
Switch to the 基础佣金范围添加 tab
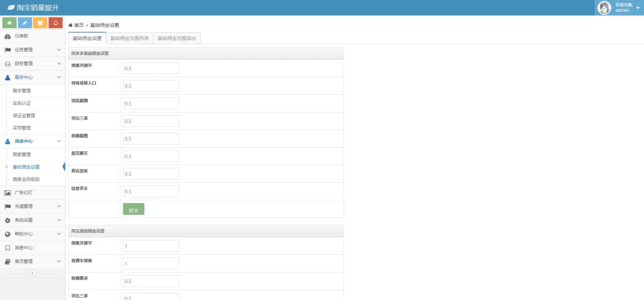coord(177,38)
